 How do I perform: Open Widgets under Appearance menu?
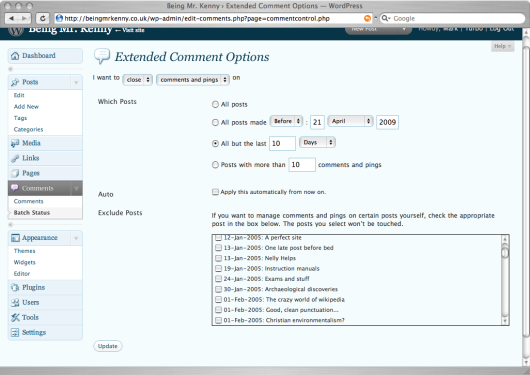click(25, 262)
